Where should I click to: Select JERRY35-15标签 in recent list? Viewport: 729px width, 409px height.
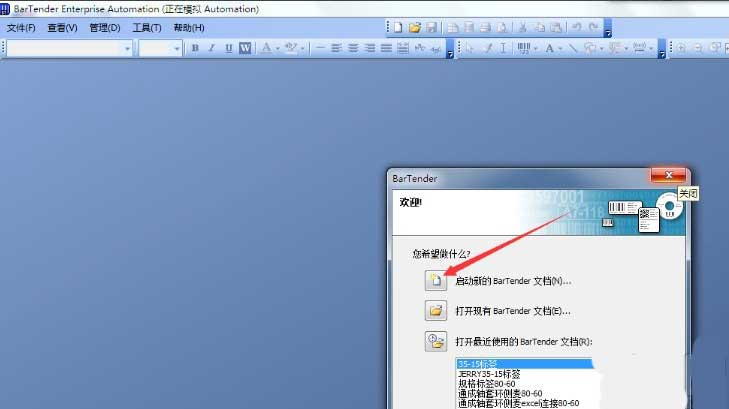[489, 374]
